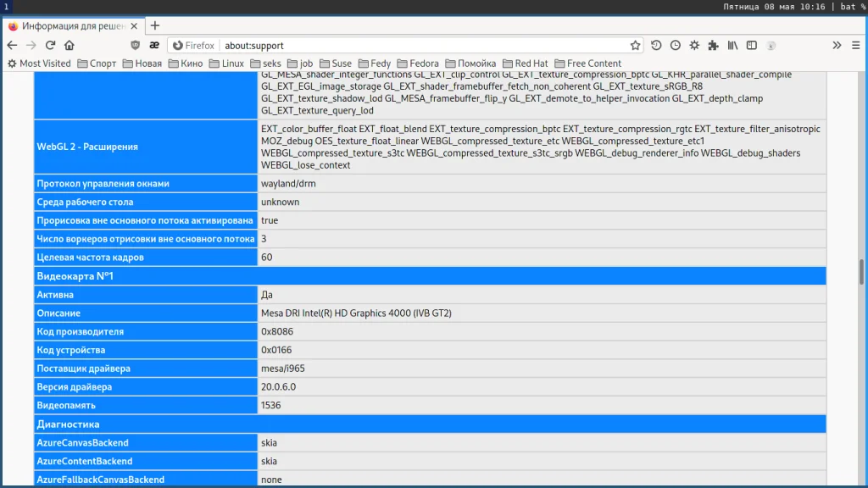Open the Новая bookmarks folder
Image resolution: width=868 pixels, height=488 pixels.
pos(142,64)
